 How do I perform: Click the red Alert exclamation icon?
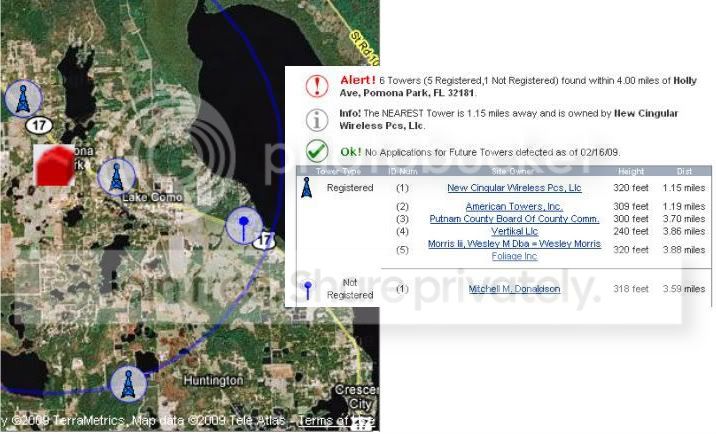(316, 85)
